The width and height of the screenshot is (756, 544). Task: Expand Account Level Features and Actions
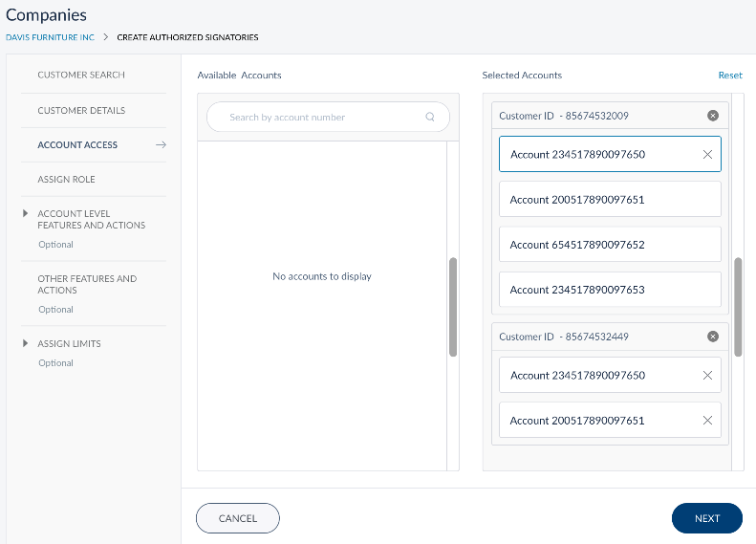pos(26,214)
